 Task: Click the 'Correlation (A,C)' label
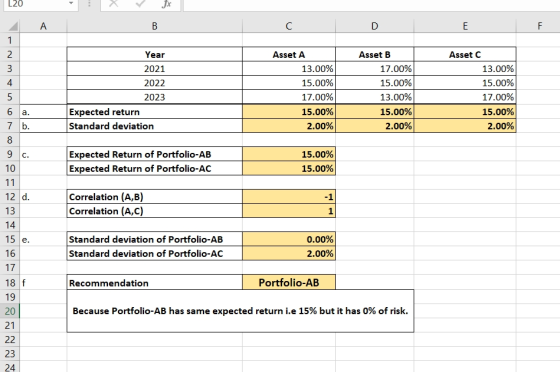(x=154, y=211)
